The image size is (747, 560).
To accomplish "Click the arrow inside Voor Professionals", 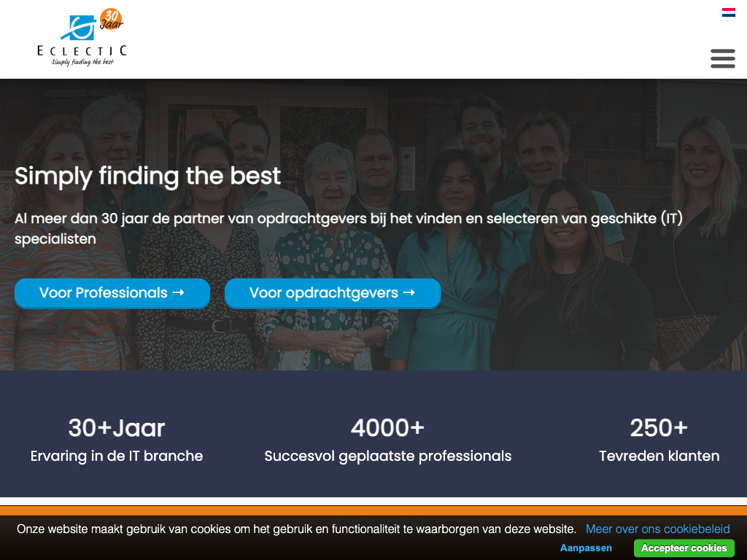I will pyautogui.click(x=178, y=292).
